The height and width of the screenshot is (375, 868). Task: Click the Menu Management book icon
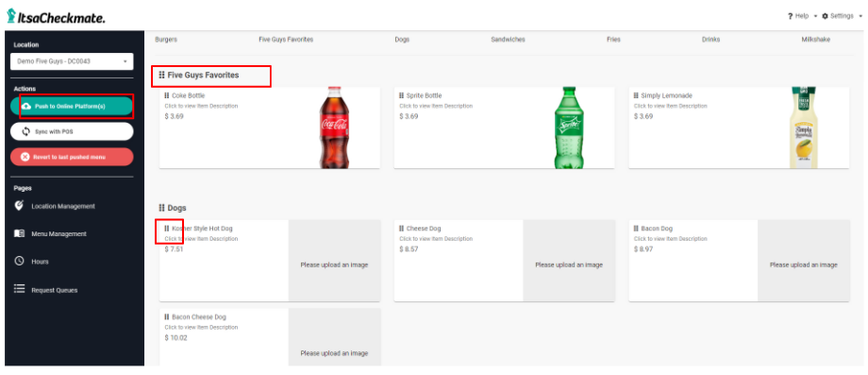tap(20, 233)
